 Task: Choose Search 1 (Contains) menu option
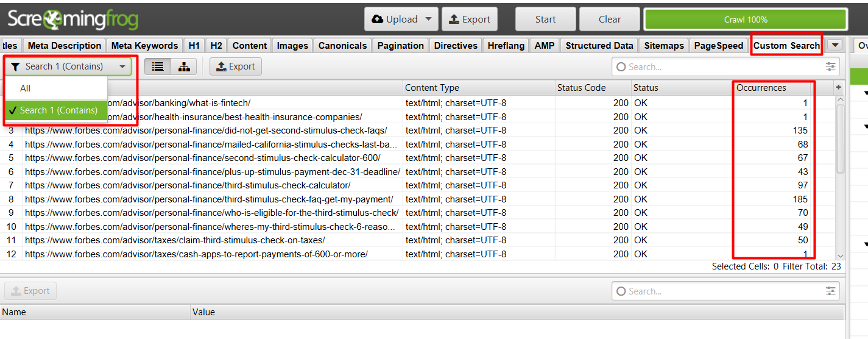tap(56, 110)
